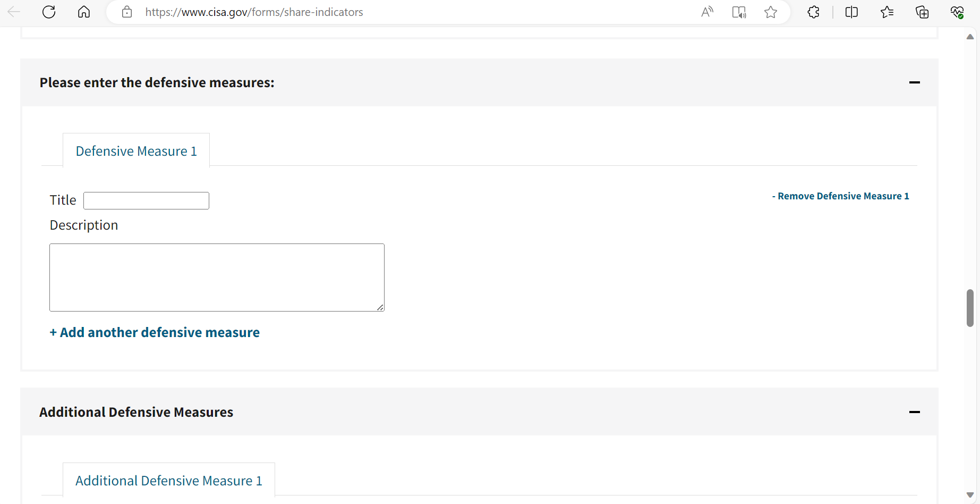Collapse the Additional Defensive Measures section
The width and height of the screenshot is (980, 504).
coord(914,412)
